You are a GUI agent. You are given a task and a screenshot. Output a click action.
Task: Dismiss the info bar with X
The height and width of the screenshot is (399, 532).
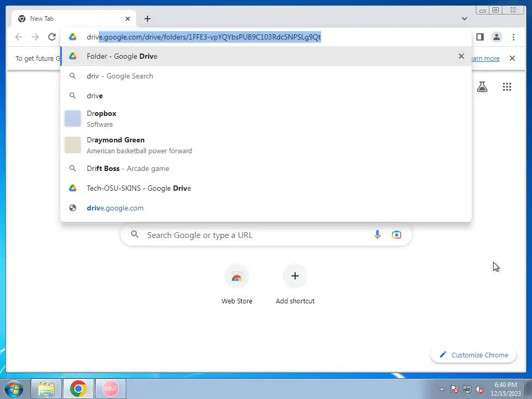pos(512,58)
